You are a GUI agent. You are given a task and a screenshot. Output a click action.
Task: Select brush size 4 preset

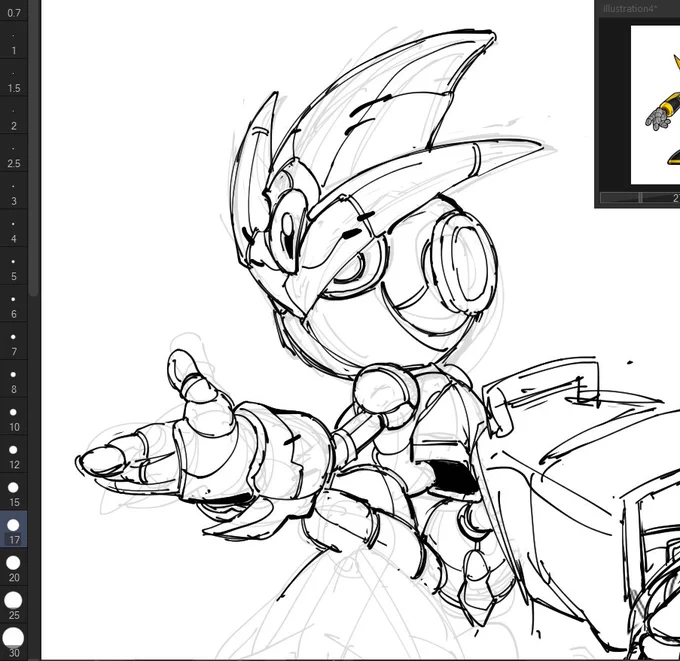click(x=13, y=228)
